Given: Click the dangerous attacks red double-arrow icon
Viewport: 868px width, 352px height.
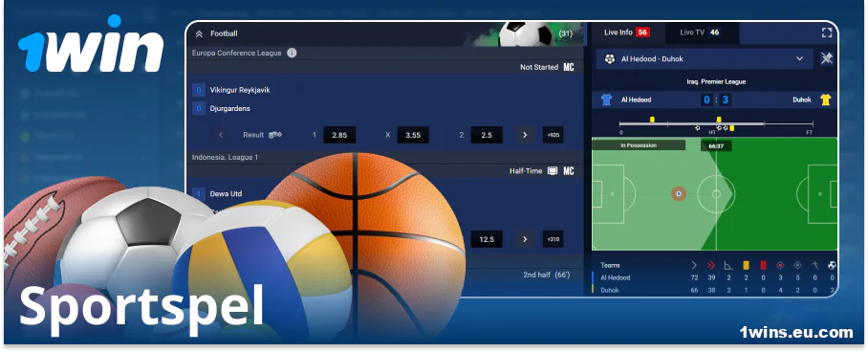Looking at the screenshot, I should 711,266.
